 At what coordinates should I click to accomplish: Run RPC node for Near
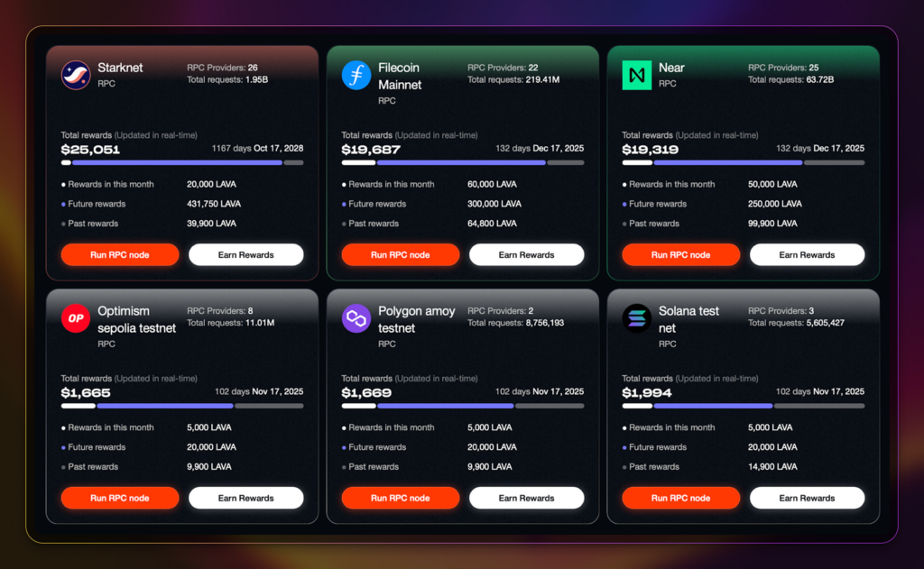click(680, 254)
